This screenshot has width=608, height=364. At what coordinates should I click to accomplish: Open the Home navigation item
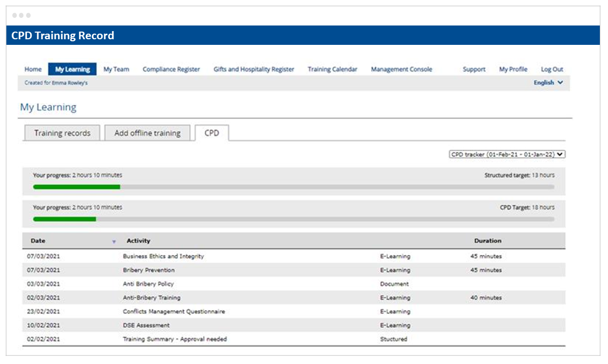(x=33, y=69)
